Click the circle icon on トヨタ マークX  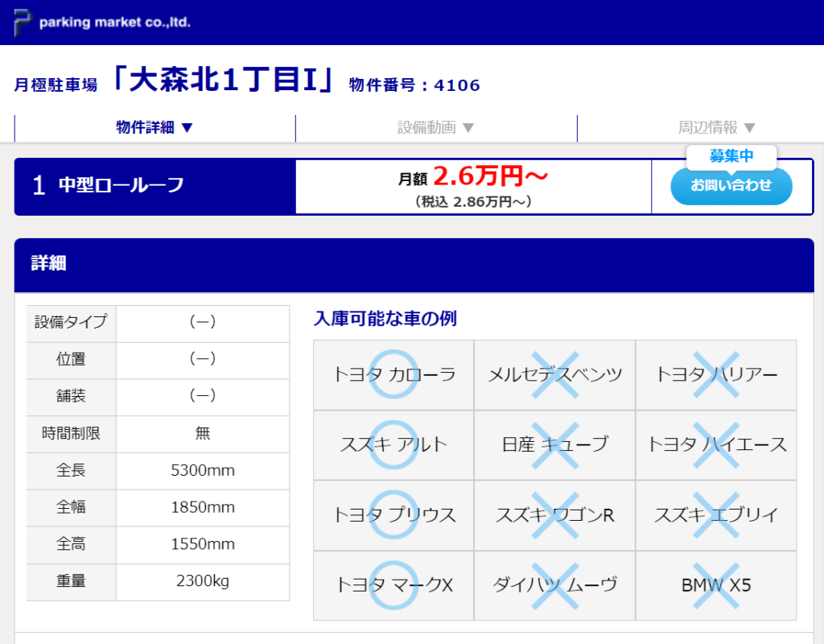(x=393, y=585)
